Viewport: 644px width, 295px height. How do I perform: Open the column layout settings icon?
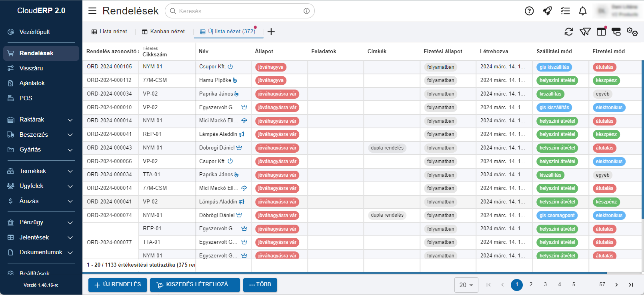point(601,32)
